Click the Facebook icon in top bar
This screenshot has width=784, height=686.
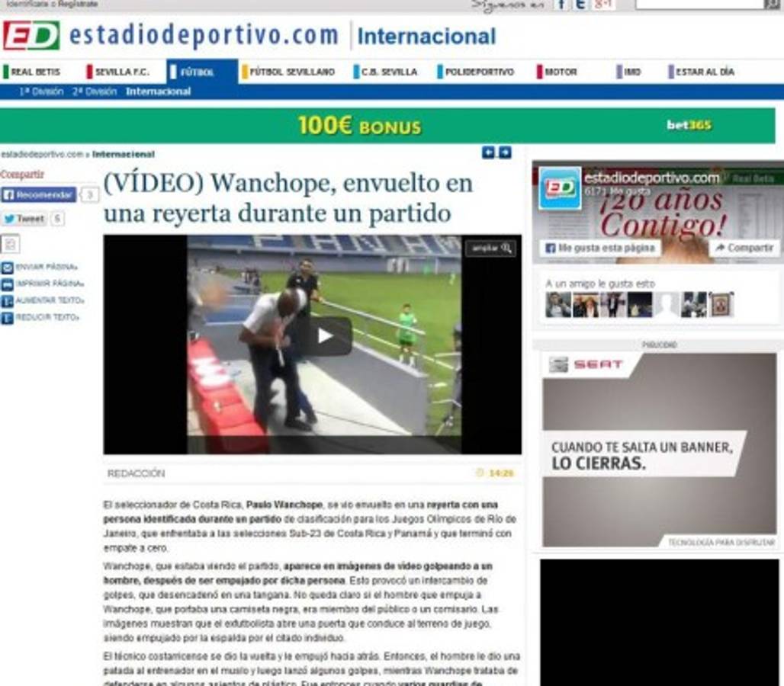pyautogui.click(x=561, y=5)
